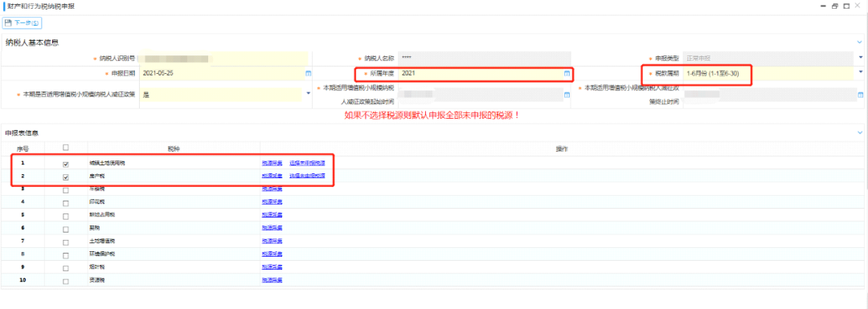Check the 环境保护税 checkbox

pos(67,255)
